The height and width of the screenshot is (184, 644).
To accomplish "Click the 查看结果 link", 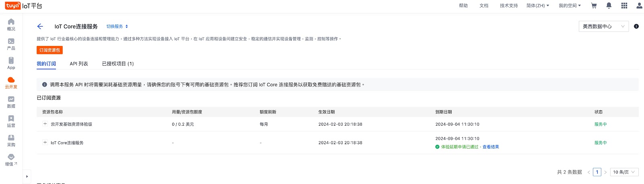I will [x=491, y=147].
